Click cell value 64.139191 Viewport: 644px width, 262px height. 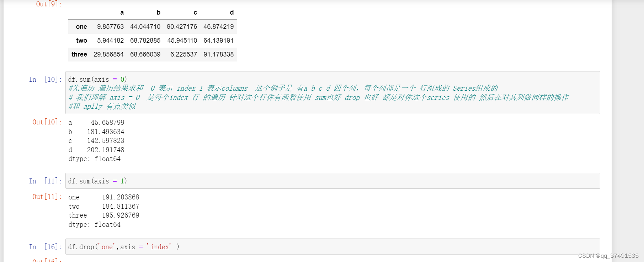[218, 41]
